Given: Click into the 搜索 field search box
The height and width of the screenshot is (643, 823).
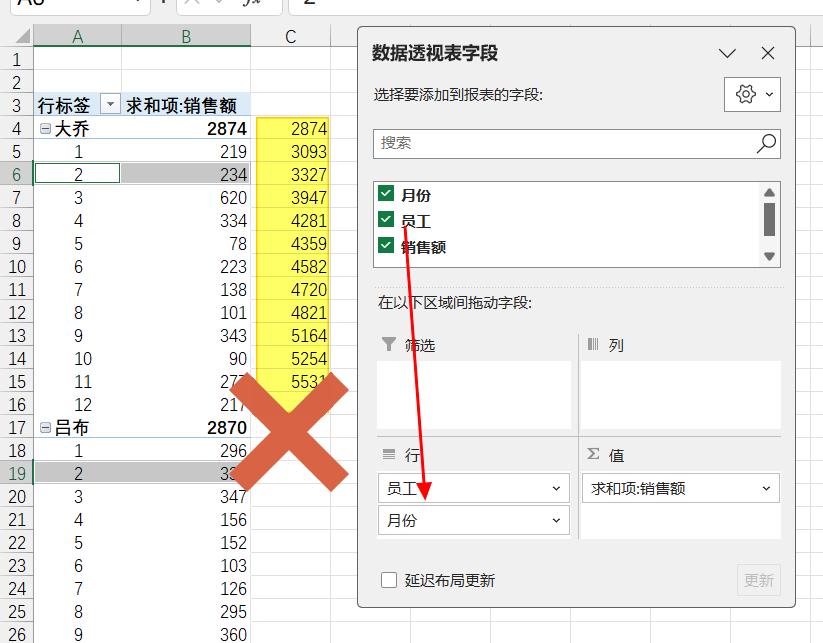Looking at the screenshot, I should [576, 143].
